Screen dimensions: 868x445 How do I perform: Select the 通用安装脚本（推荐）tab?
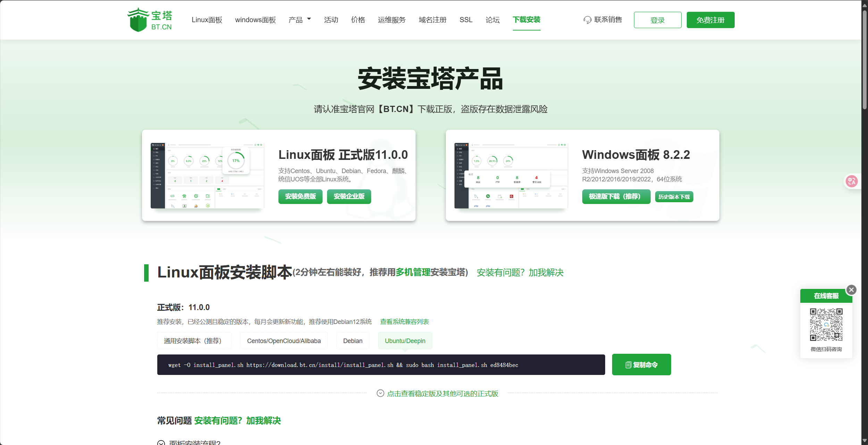194,341
